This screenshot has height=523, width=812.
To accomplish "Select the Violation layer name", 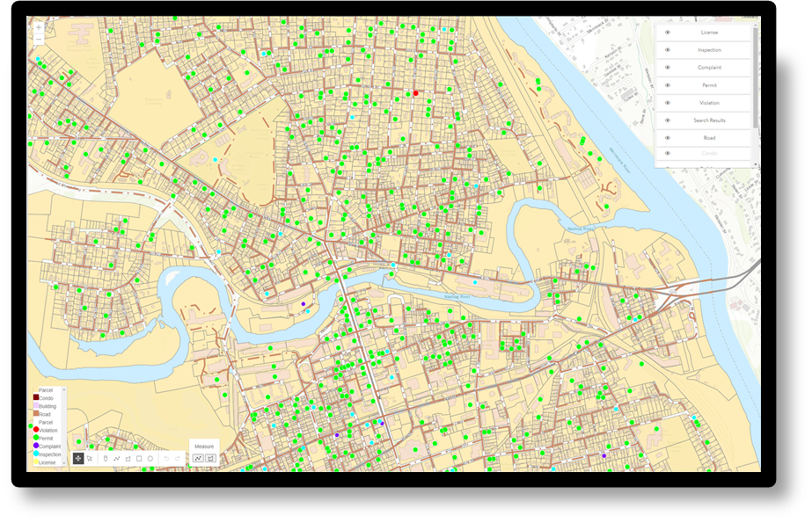I will click(x=709, y=103).
